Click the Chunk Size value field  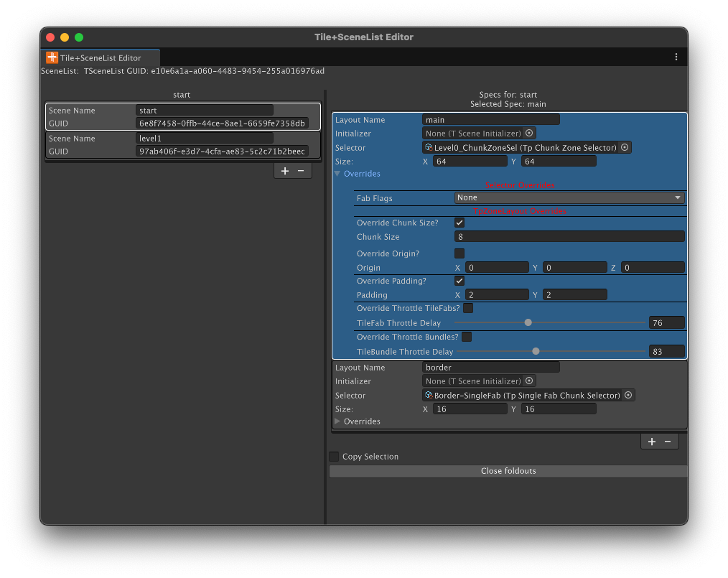click(x=569, y=237)
